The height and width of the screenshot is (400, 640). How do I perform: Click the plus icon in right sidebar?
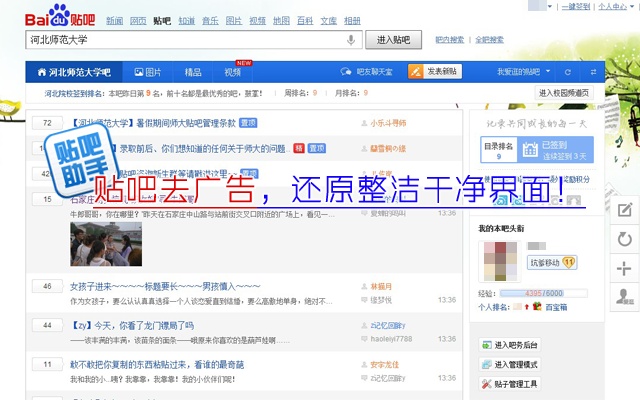[624, 269]
